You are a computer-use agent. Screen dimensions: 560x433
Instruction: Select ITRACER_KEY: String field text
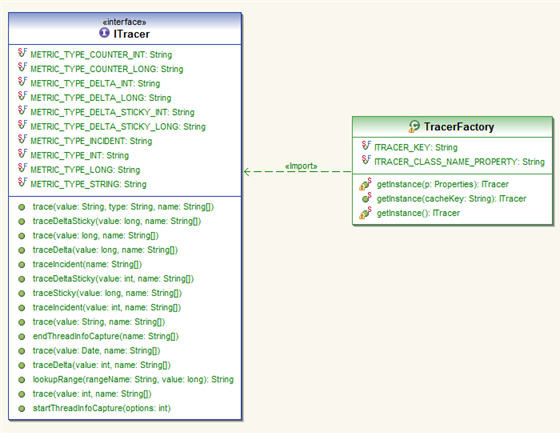(x=416, y=148)
